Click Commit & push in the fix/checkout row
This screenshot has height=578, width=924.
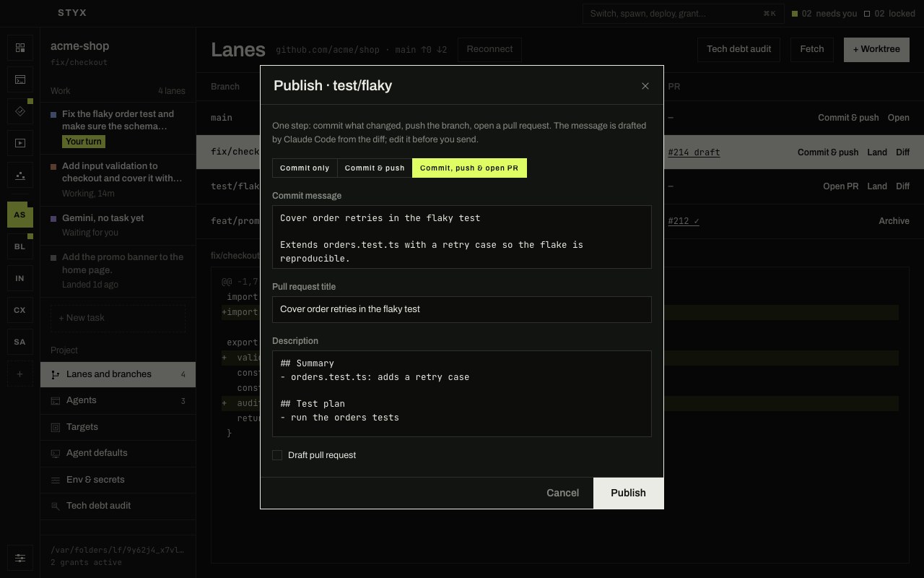click(828, 152)
